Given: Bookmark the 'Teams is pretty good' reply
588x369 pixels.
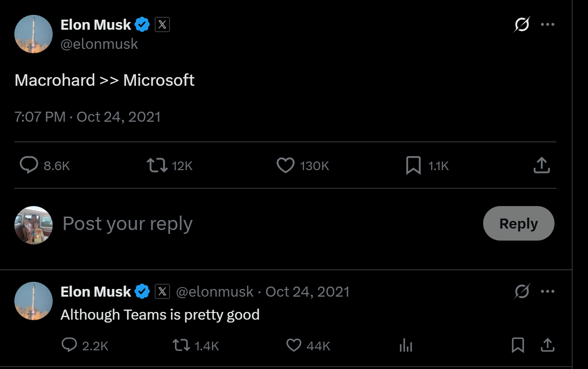Looking at the screenshot, I should point(518,345).
